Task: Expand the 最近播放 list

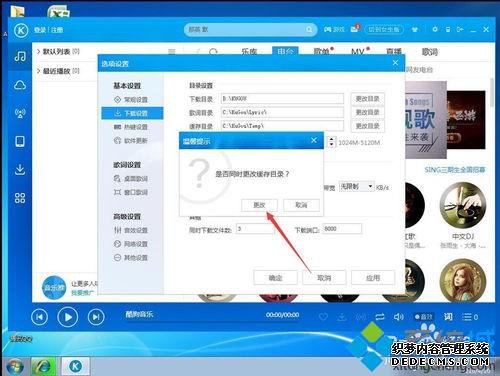Action: (58, 71)
